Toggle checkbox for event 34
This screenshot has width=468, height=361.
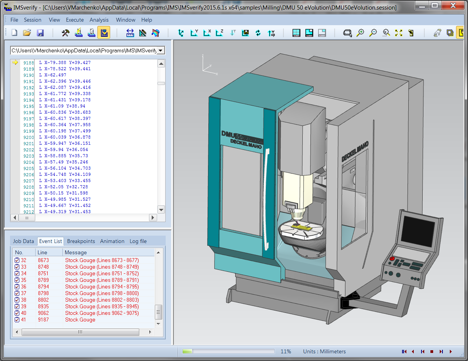pos(17,273)
